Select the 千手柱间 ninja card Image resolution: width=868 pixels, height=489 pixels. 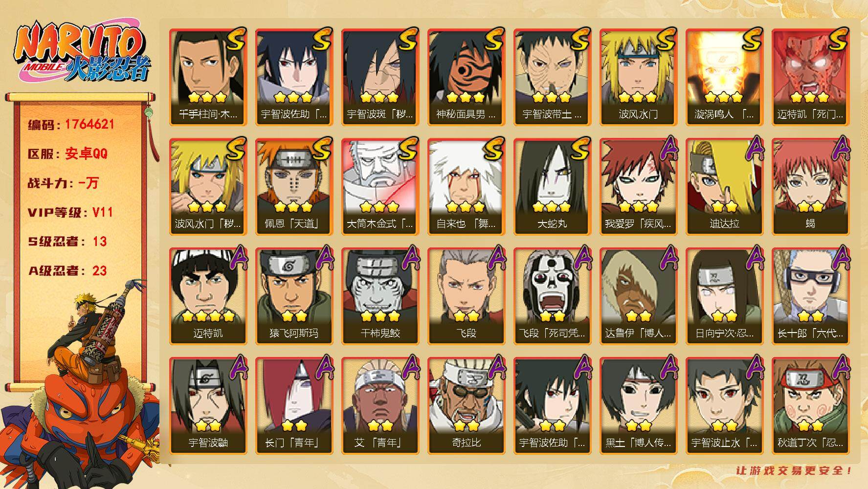(208, 77)
